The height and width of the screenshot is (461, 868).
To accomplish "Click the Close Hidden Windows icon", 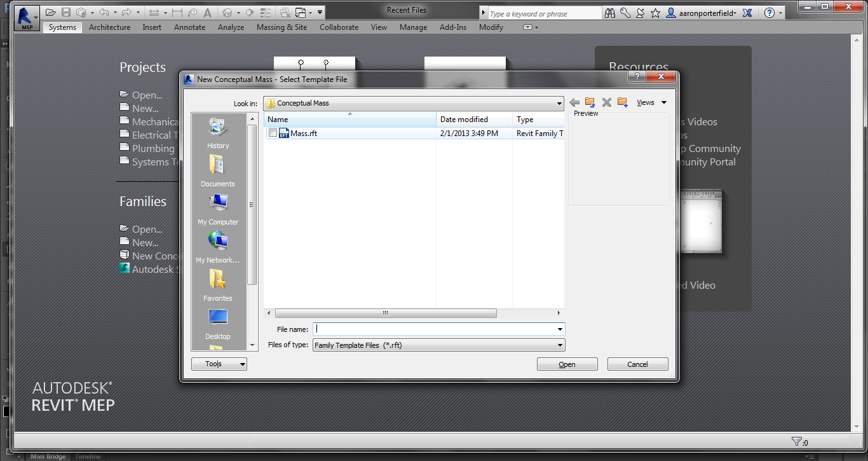I will pos(285,13).
